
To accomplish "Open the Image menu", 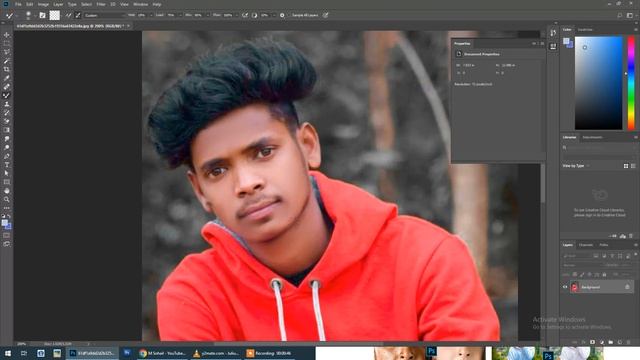I will 43,4.
